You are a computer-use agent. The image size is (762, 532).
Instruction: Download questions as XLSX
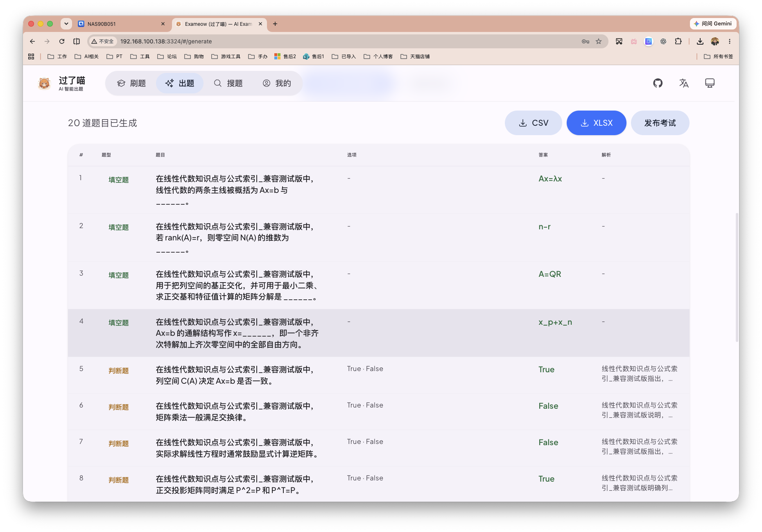click(596, 123)
